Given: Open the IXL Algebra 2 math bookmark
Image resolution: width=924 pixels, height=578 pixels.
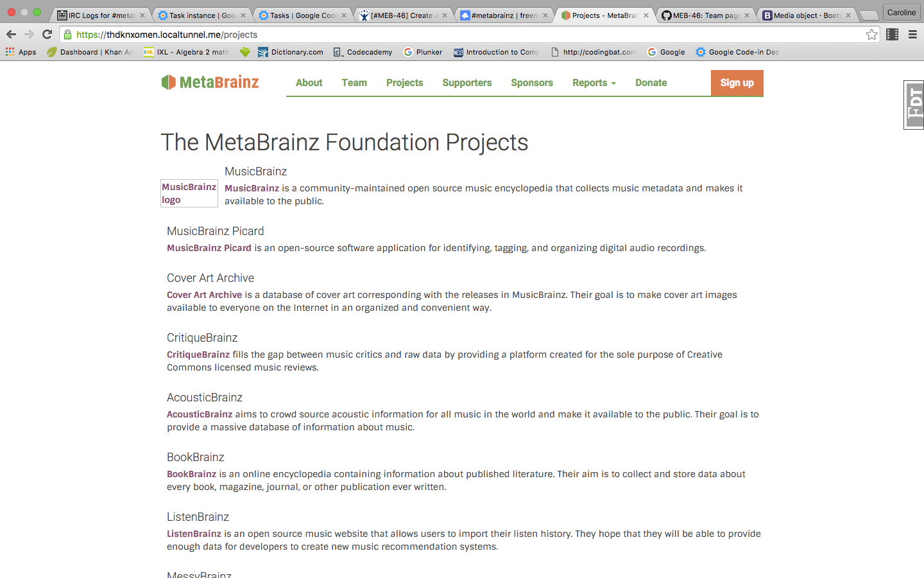Looking at the screenshot, I should [x=187, y=52].
